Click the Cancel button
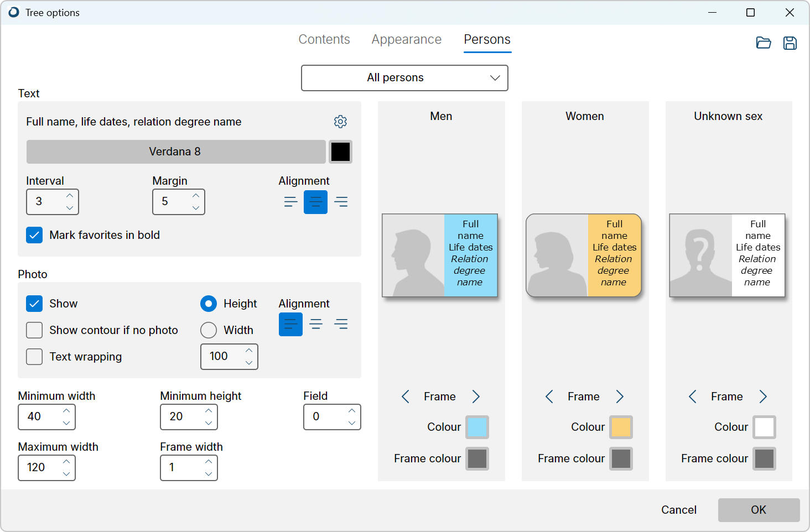The height and width of the screenshot is (532, 810). (678, 510)
